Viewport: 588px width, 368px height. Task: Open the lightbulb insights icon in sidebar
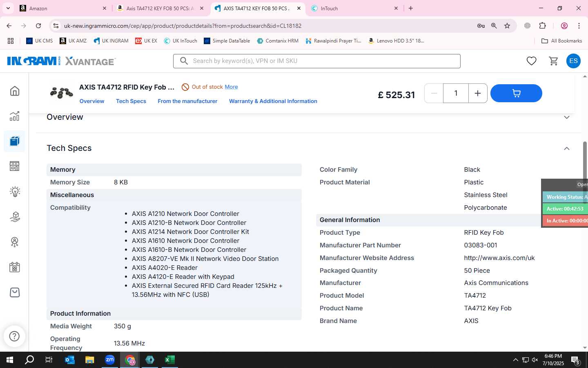[x=15, y=192]
